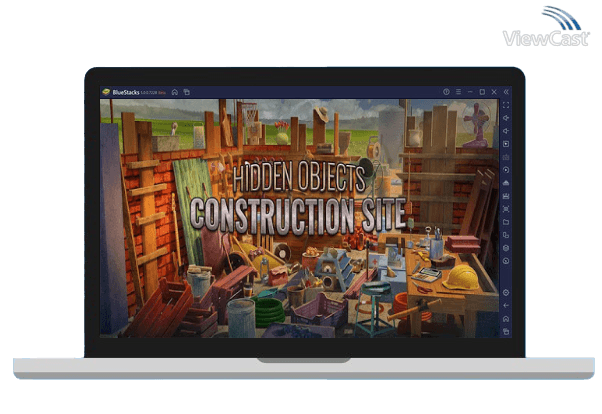Click the BlueStacks logo icon
Viewport: 602px width, 414px height.
pos(106,92)
